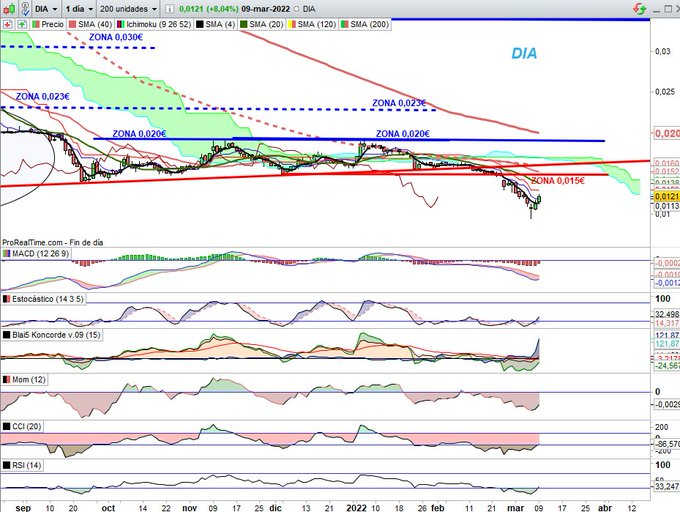The height and width of the screenshot is (512, 680).
Task: Click the '2022' date on the time axis
Action: point(356,508)
